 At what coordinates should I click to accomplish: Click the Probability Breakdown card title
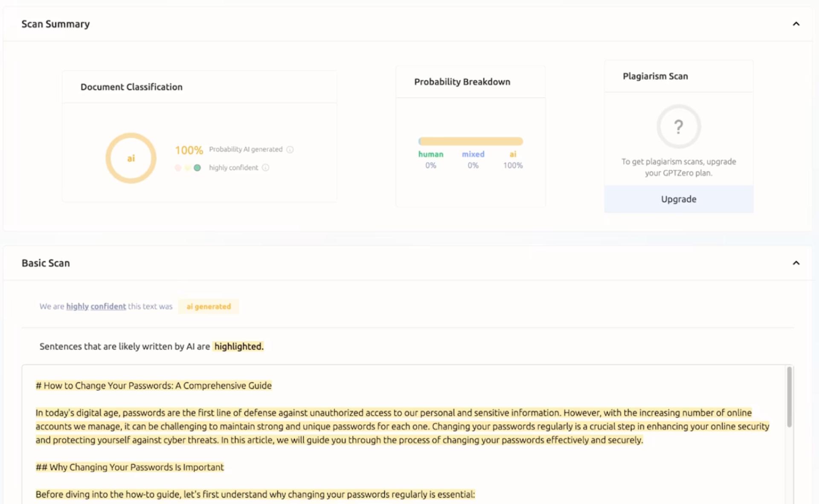[x=462, y=82]
